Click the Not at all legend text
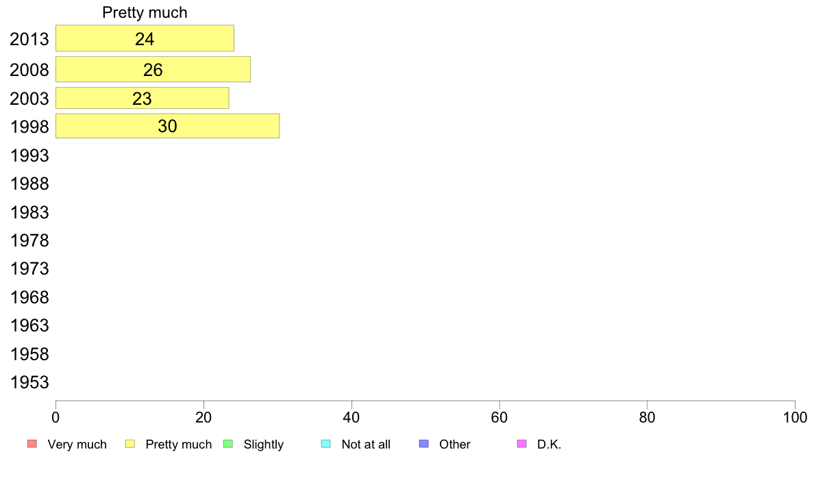Screen dimensions: 814x504 point(366,444)
